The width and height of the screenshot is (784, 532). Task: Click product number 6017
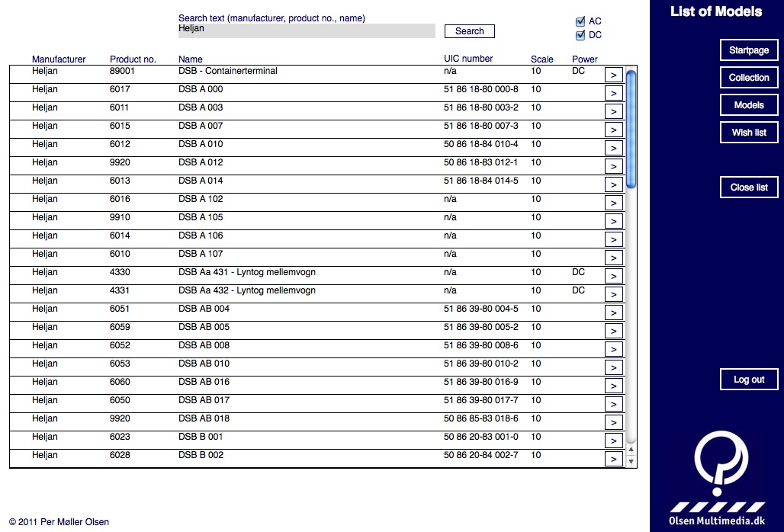click(x=120, y=89)
